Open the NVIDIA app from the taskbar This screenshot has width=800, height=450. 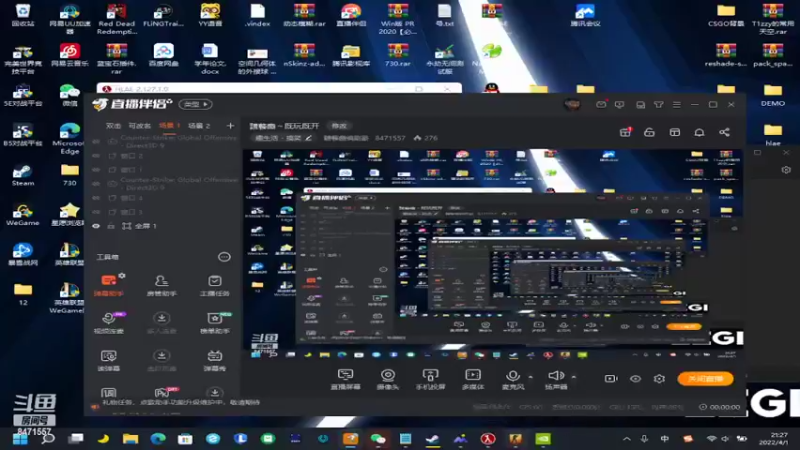coord(543,439)
